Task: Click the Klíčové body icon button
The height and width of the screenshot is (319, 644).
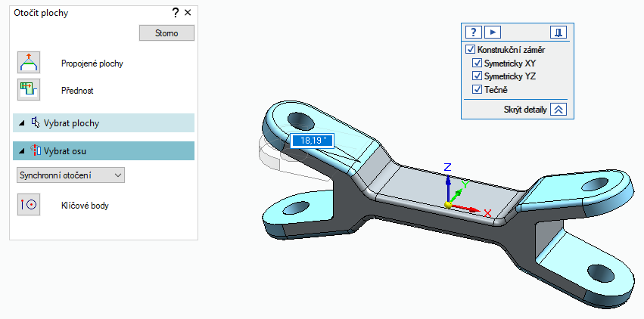Action: (29, 205)
